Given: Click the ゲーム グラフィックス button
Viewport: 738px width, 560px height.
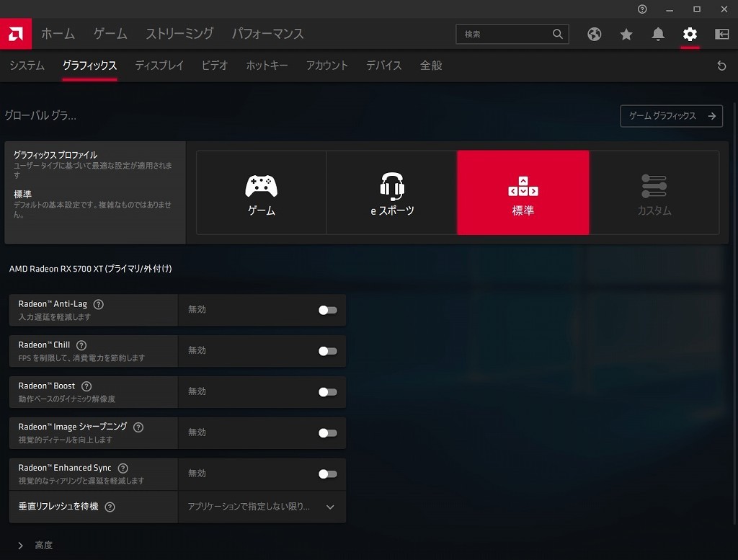Looking at the screenshot, I should (671, 116).
